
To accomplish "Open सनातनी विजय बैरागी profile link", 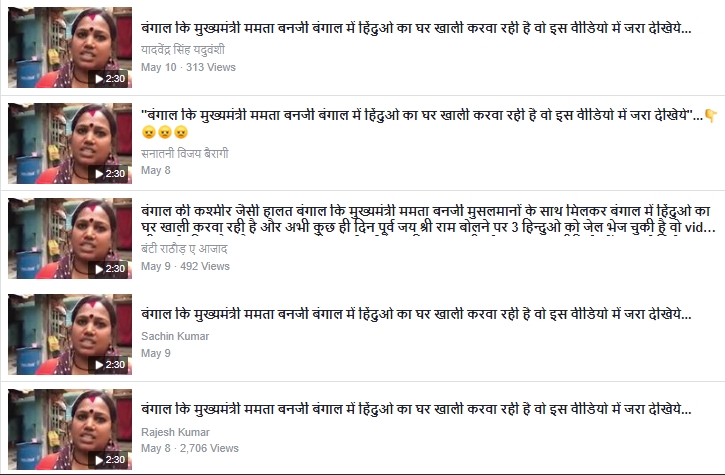I will click(184, 153).
